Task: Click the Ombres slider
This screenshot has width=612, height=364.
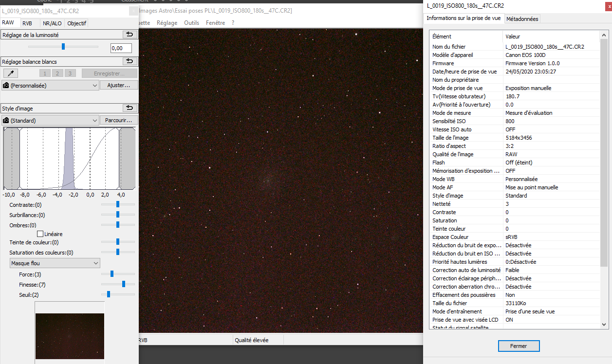Action: tap(118, 225)
